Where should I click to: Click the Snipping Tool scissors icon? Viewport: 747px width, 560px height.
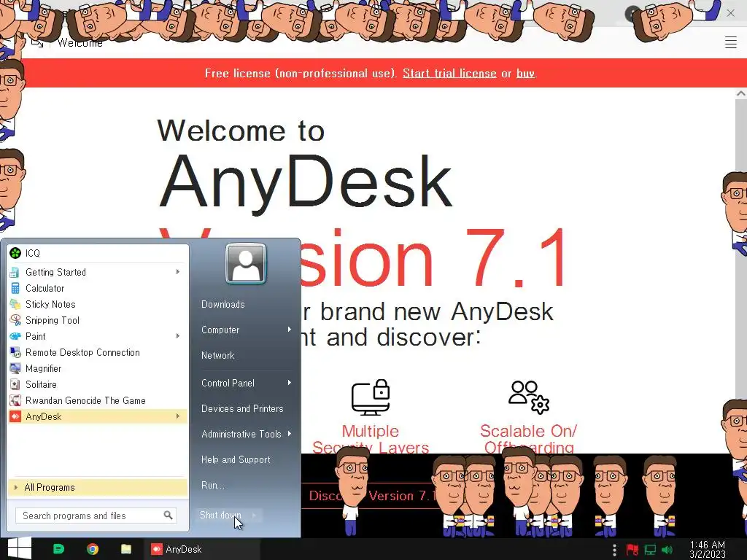tap(15, 321)
